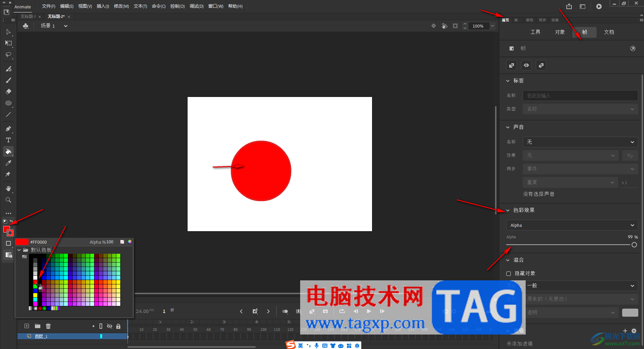
Task: Click the create shape tween button
Action: click(541, 65)
